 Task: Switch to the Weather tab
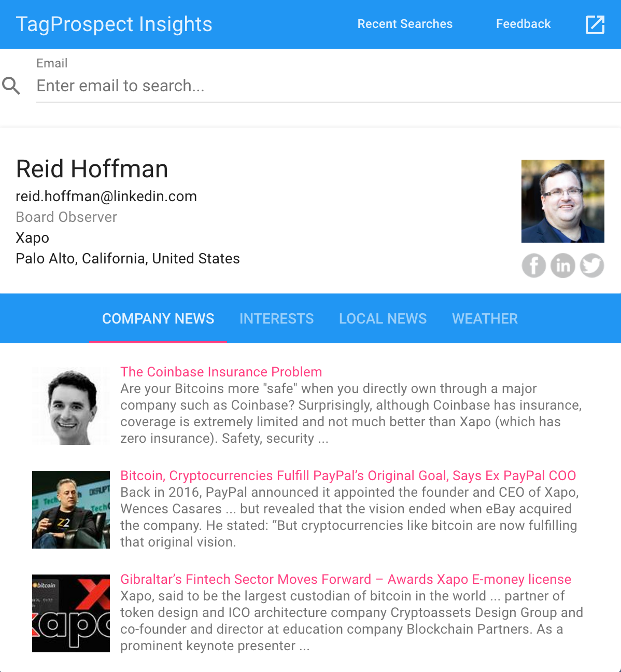pyautogui.click(x=485, y=318)
